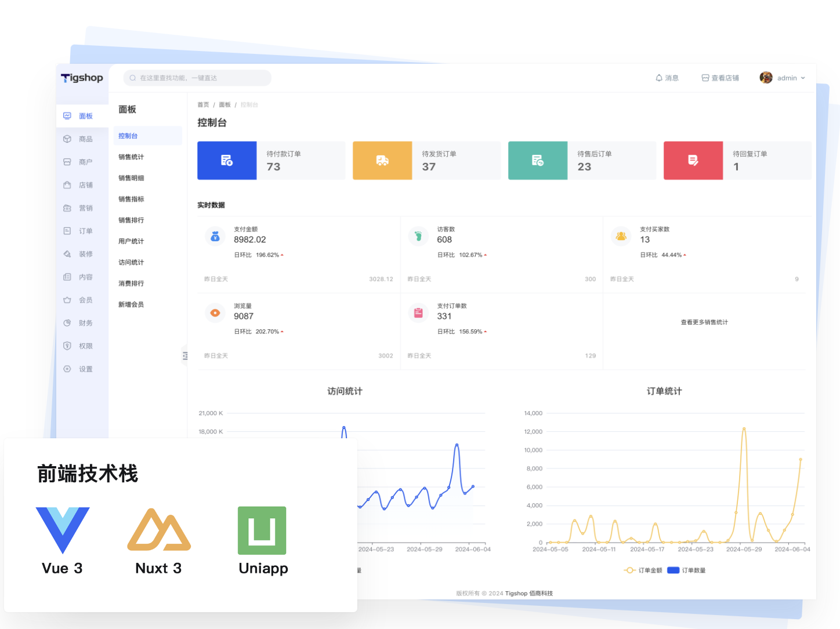Screen dimensions: 840x629
Task: Click the red 待回复订单 card icon
Action: pos(693,161)
